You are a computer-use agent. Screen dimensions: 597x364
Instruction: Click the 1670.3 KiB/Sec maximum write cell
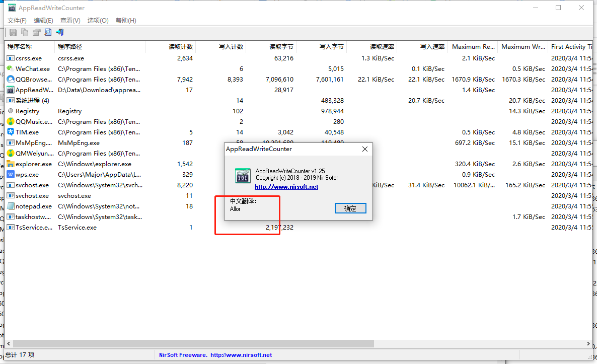click(x=524, y=79)
